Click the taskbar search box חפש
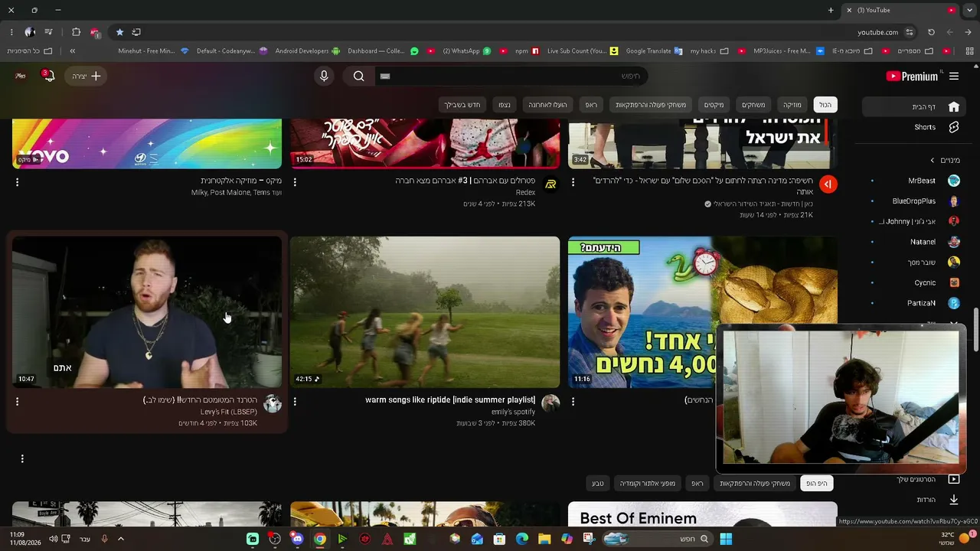This screenshot has height=551, width=980. point(657,539)
